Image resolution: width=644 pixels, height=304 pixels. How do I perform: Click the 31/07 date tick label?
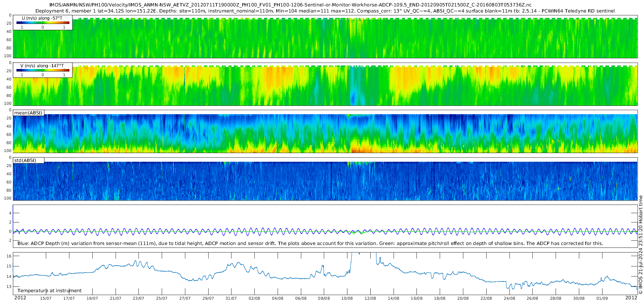click(231, 298)
